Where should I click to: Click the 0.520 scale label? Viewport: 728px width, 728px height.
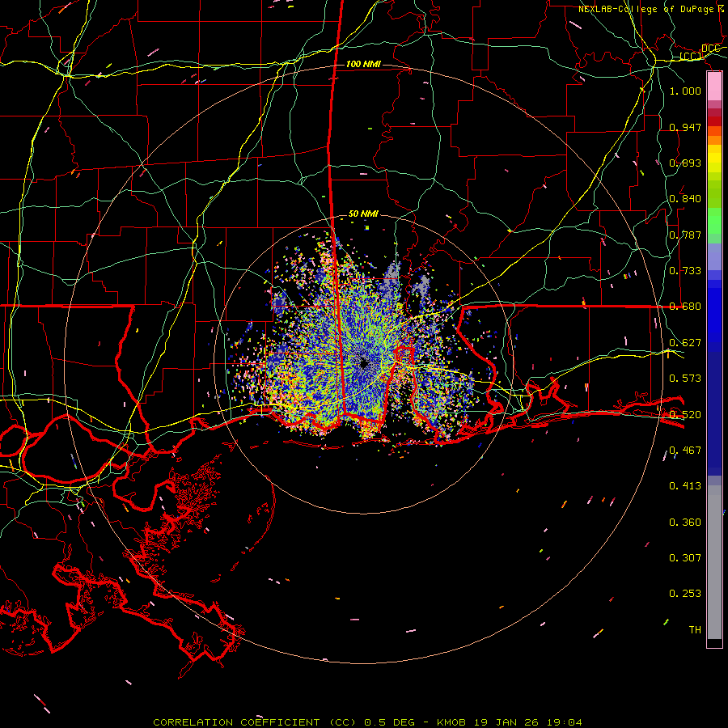tap(685, 415)
